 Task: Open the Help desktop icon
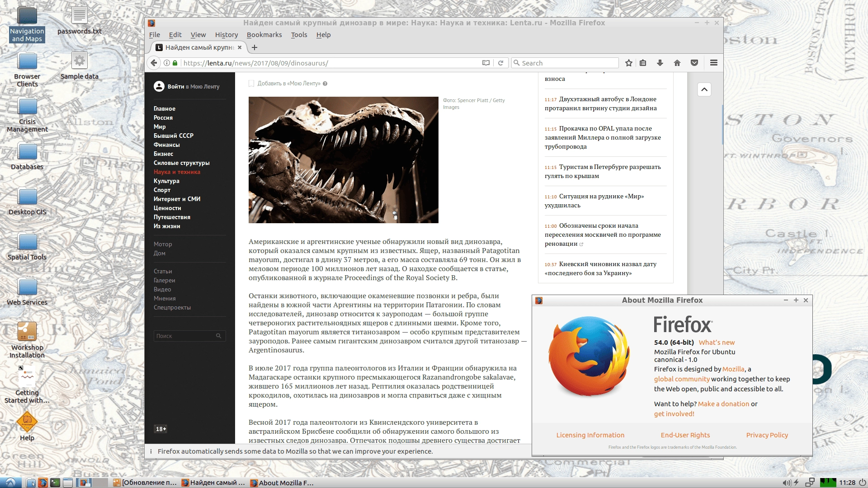point(27,426)
